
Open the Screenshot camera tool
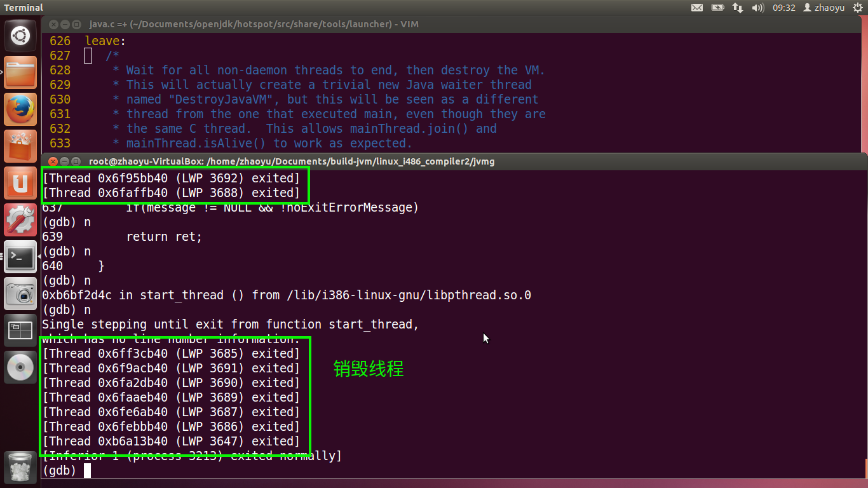coord(20,294)
